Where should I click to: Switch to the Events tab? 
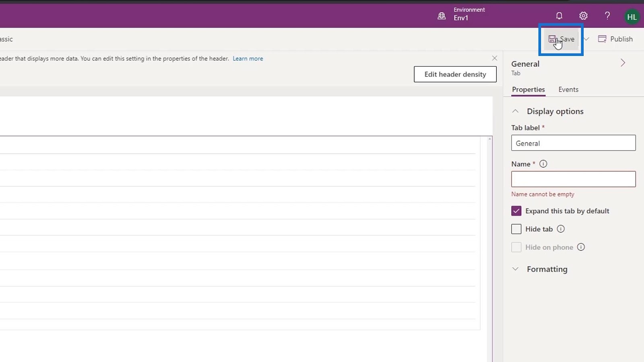click(x=568, y=89)
